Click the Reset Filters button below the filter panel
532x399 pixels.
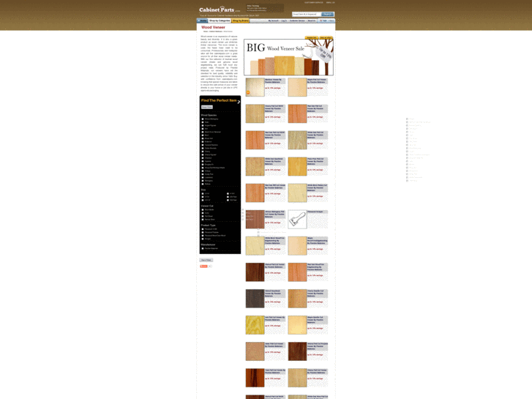206,260
